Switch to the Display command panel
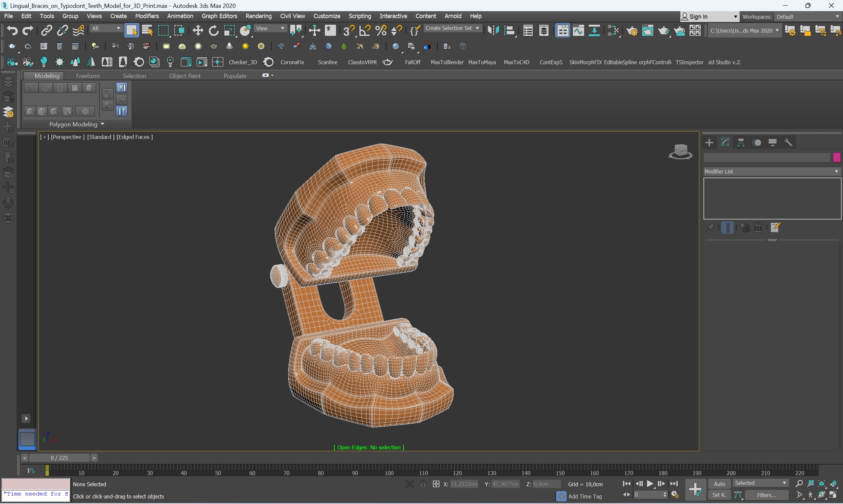 tap(773, 143)
